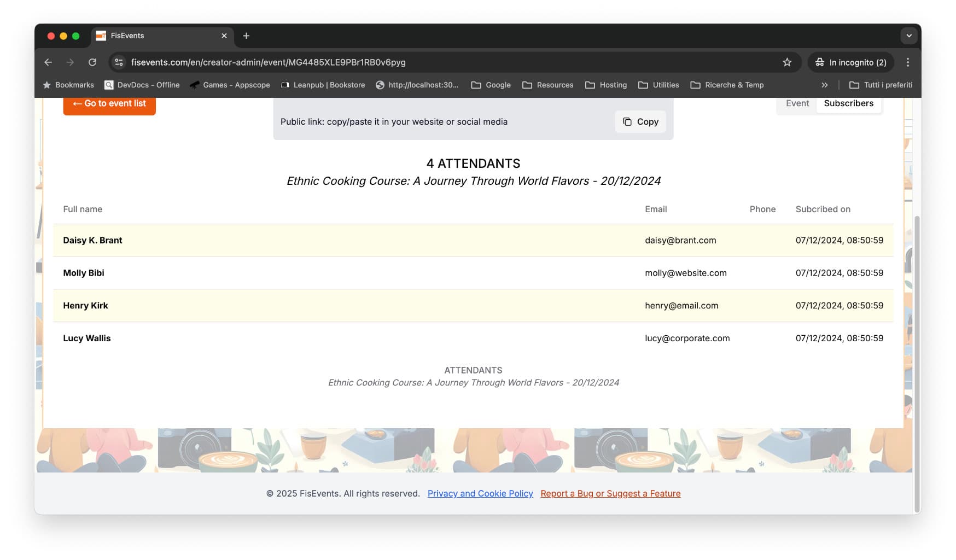Viewport: 956px width, 560px height.
Task: Click email lucy@corporate.com
Action: pyautogui.click(x=687, y=338)
